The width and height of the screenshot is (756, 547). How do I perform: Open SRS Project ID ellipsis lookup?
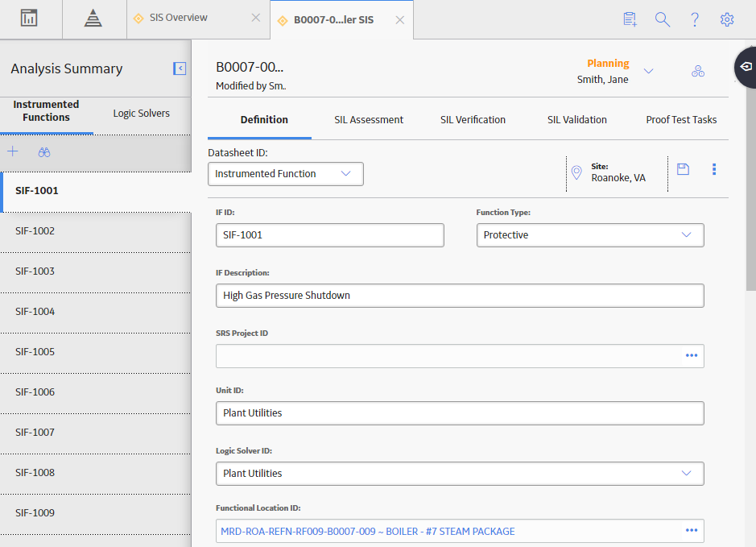(692, 355)
